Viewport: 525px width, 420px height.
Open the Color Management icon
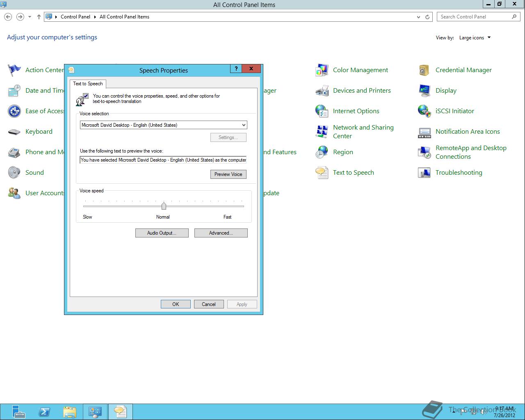[x=322, y=70]
